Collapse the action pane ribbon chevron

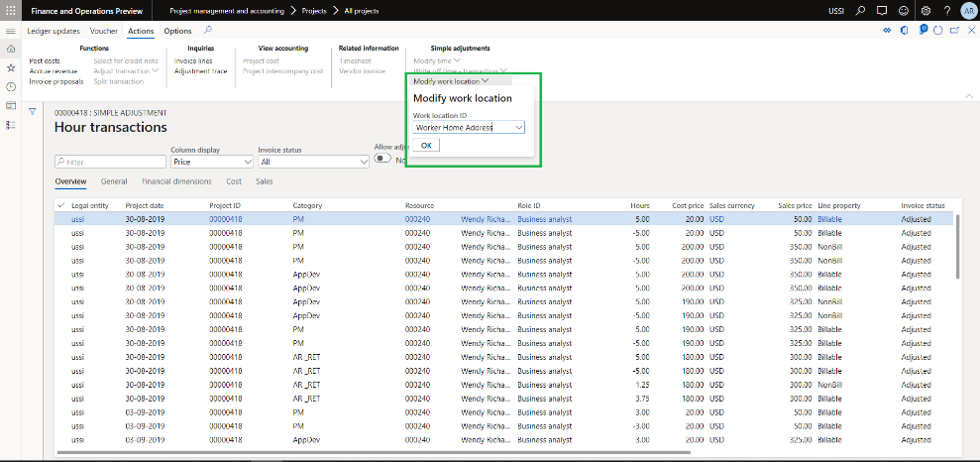click(967, 95)
